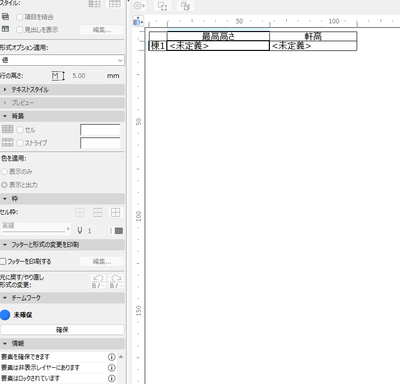
Task: Open info icon for 要素は非表示レイヤーにあります
Action: [112, 368]
